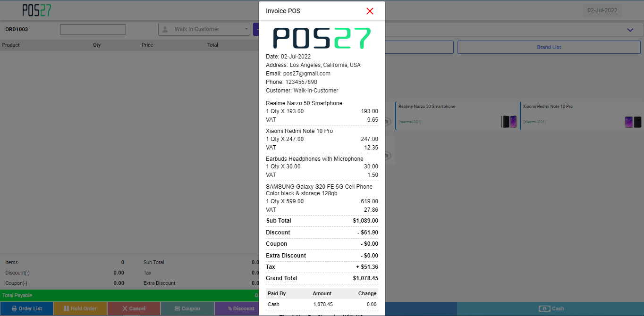Click the Paid By column header

tap(277, 293)
